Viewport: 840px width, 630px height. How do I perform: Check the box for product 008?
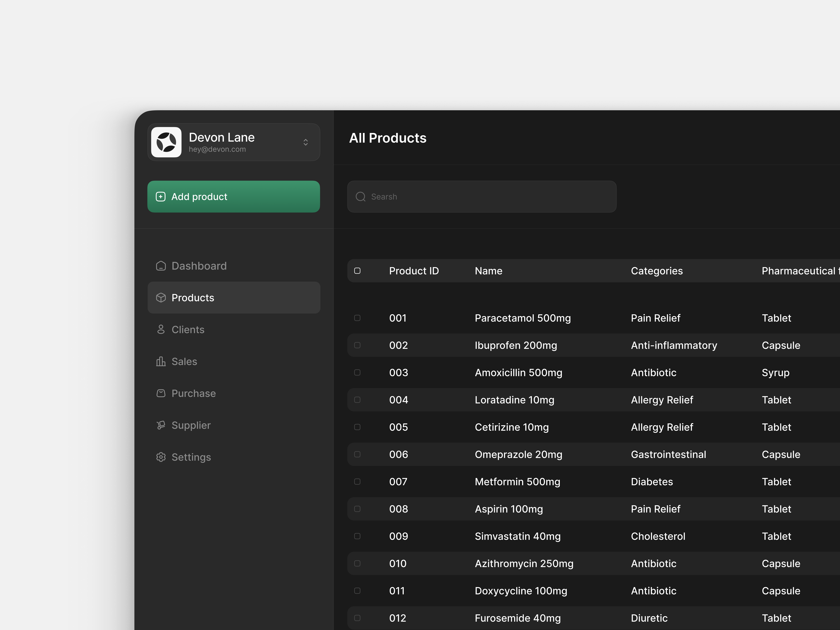pyautogui.click(x=357, y=509)
